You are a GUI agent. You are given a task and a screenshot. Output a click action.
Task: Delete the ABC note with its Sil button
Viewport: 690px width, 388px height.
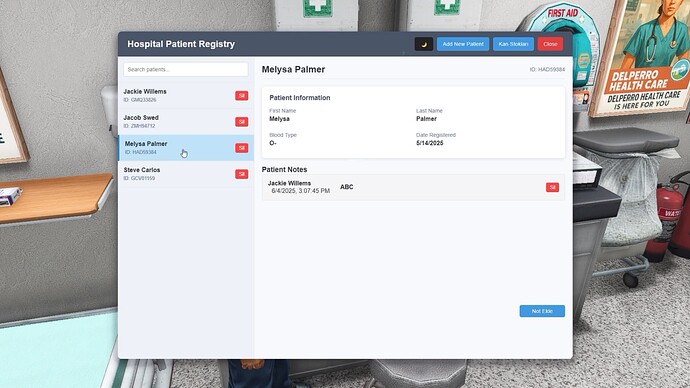552,187
